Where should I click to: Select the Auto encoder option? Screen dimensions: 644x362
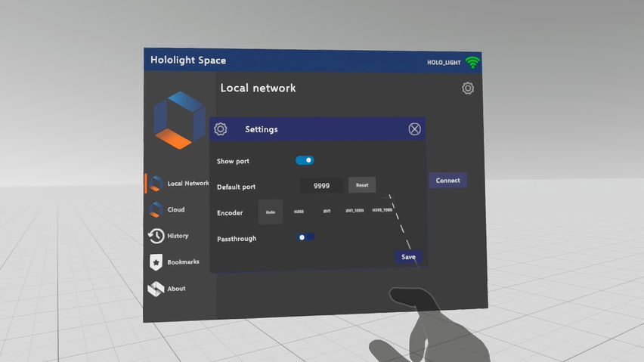pos(271,212)
